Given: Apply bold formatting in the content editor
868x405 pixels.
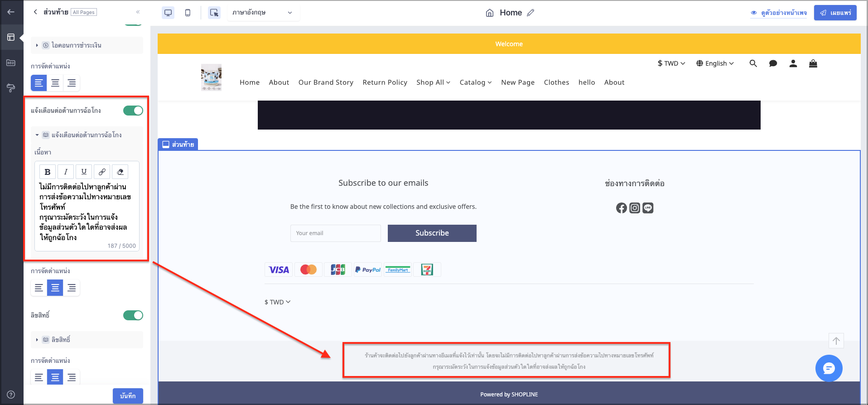Looking at the screenshot, I should (48, 172).
